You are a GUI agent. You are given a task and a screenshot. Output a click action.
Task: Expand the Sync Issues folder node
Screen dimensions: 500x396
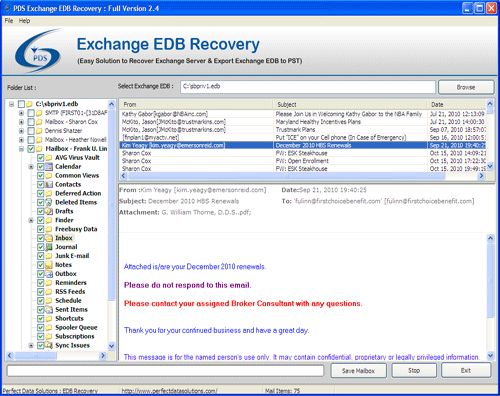click(31, 346)
